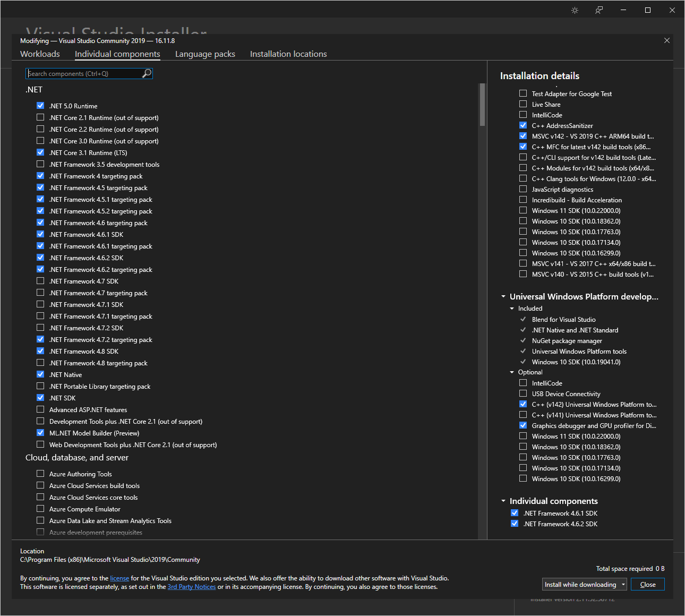Uncheck .NET Framework 4.8 SDK

coord(40,351)
